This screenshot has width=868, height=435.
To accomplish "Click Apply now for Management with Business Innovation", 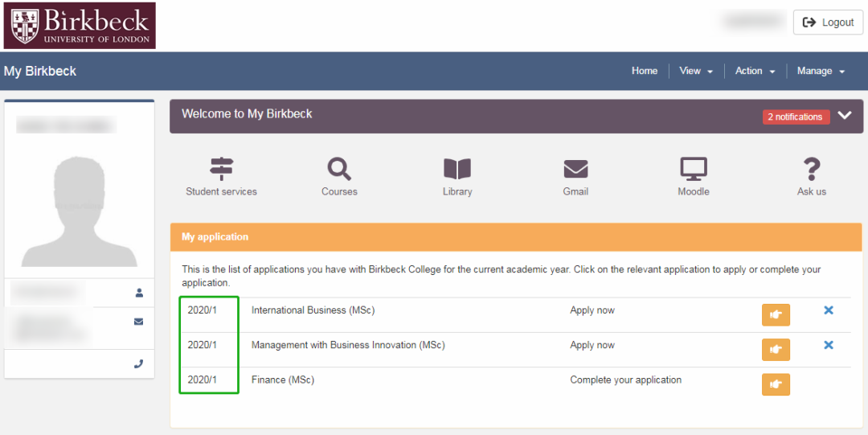I will coord(592,345).
